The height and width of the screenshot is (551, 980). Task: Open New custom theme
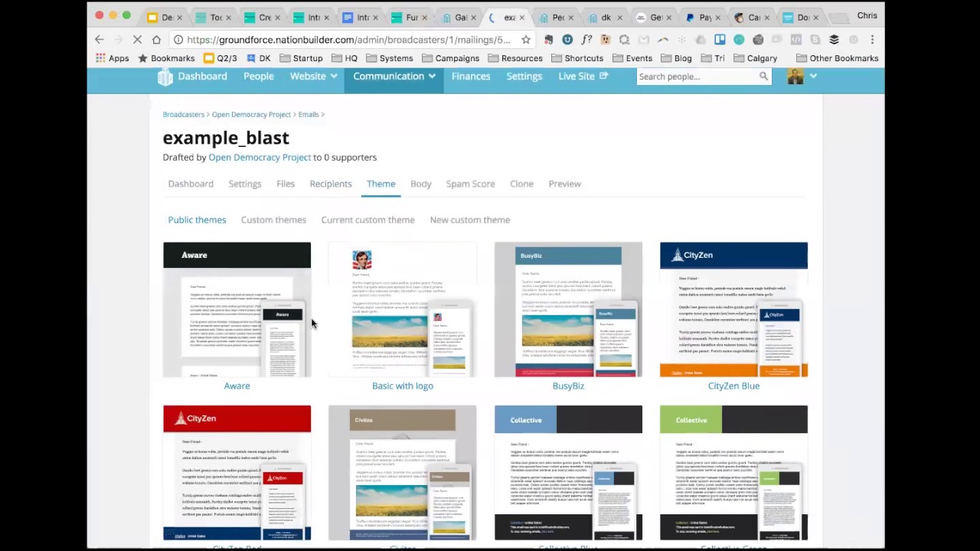pyautogui.click(x=470, y=220)
